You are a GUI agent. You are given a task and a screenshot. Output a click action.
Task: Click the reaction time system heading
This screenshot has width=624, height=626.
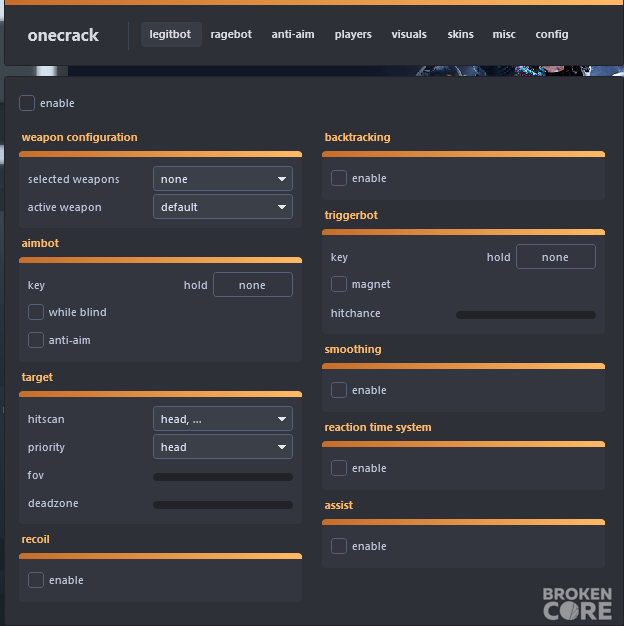click(378, 427)
